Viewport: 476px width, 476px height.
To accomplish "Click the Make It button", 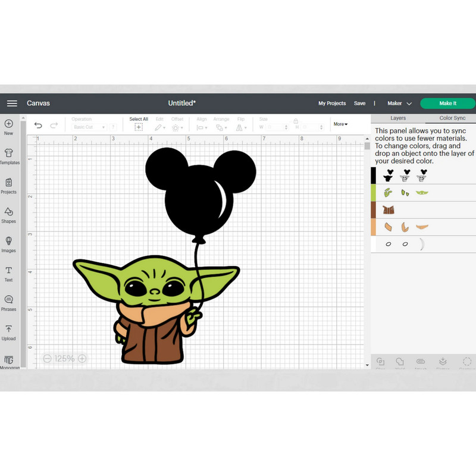I will point(447,103).
